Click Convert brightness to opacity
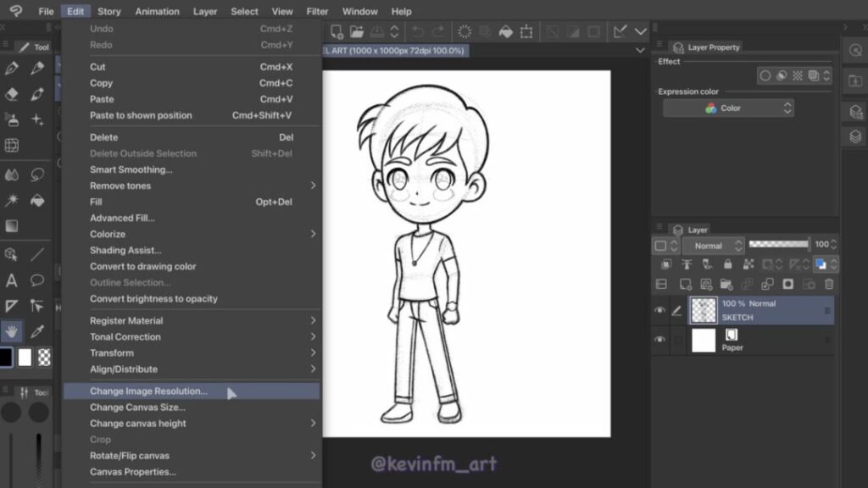This screenshot has height=488, width=868. click(x=153, y=299)
